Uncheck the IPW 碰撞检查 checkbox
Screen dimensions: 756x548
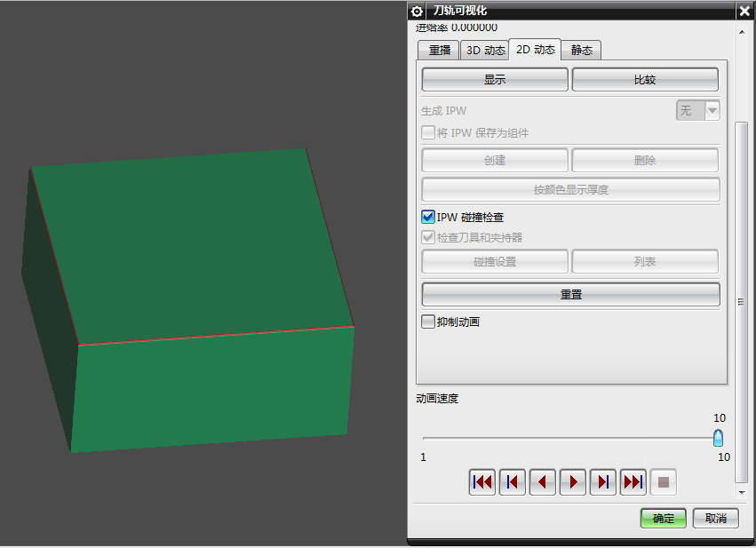[428, 217]
